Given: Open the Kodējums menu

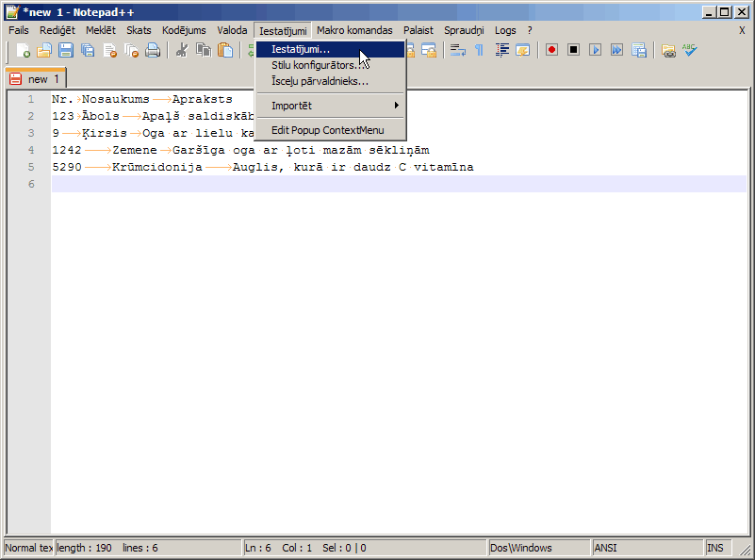Looking at the screenshot, I should point(184,30).
